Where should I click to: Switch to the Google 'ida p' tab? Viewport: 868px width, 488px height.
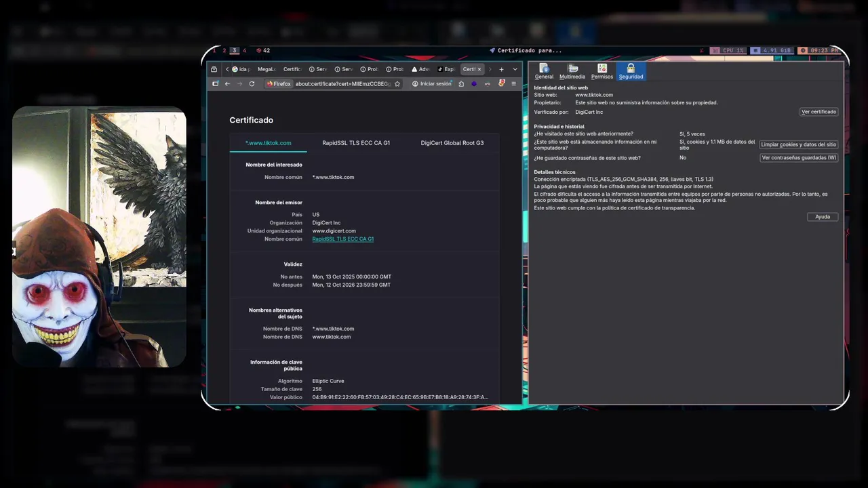pyautogui.click(x=241, y=69)
